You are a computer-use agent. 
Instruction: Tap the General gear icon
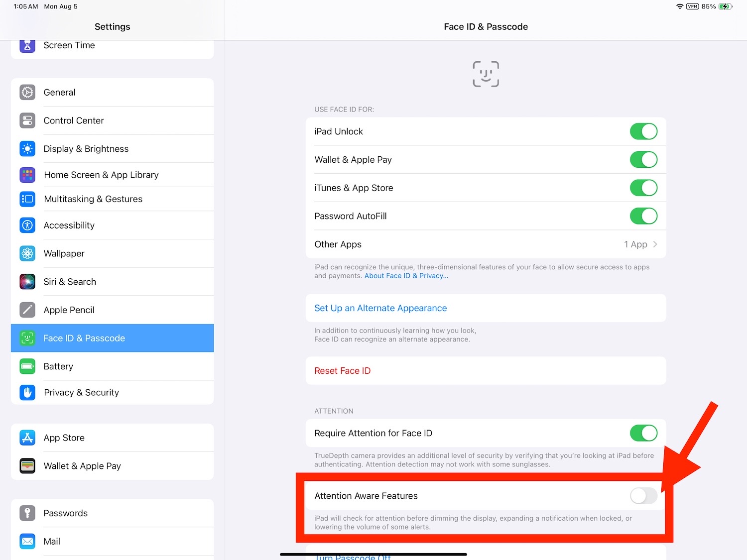tap(27, 92)
